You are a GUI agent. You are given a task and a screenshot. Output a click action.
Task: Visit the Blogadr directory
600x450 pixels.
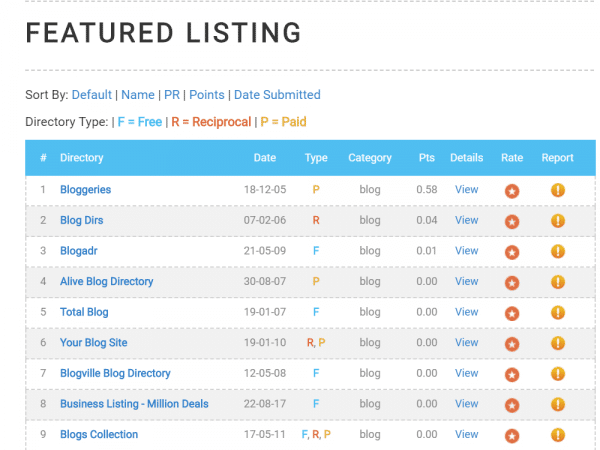click(x=79, y=251)
